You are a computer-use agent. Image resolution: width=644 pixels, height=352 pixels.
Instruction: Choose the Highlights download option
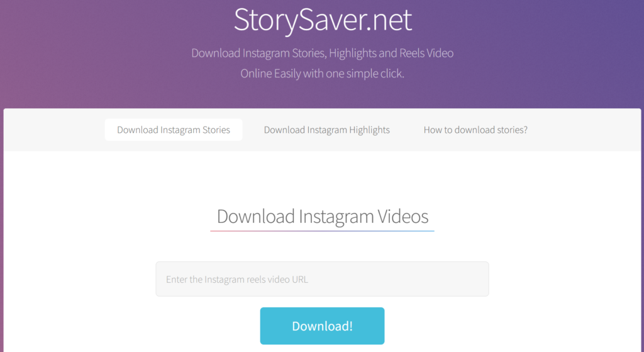(x=326, y=130)
